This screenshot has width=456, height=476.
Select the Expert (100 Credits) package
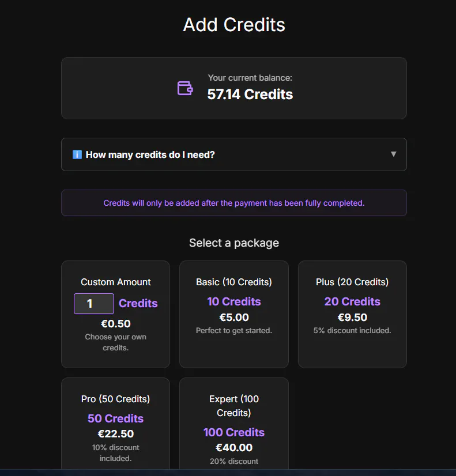tap(234, 424)
